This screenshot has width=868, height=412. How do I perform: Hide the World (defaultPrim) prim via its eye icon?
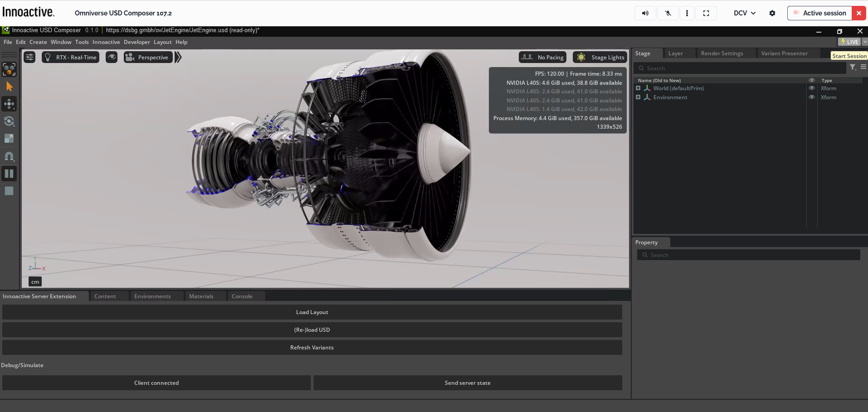pos(811,88)
